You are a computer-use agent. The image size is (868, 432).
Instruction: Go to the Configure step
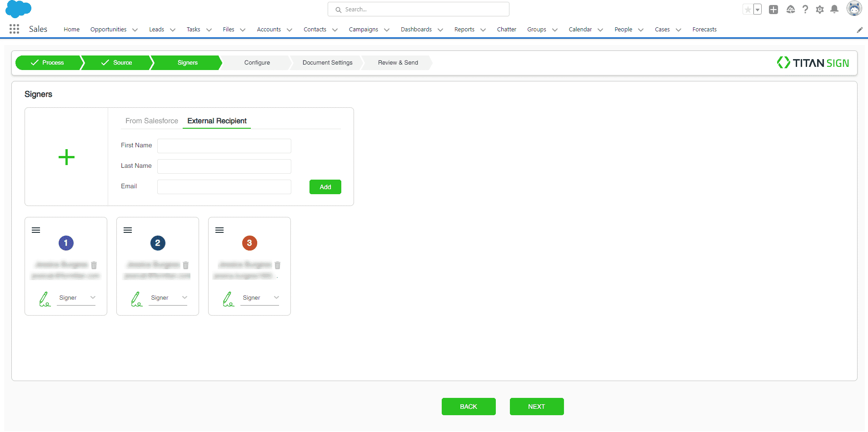[x=257, y=63]
